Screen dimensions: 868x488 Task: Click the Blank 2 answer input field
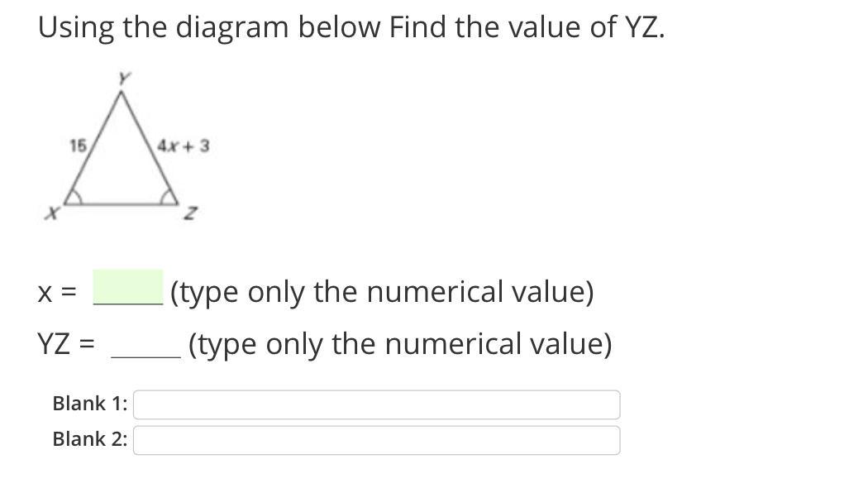(x=376, y=440)
